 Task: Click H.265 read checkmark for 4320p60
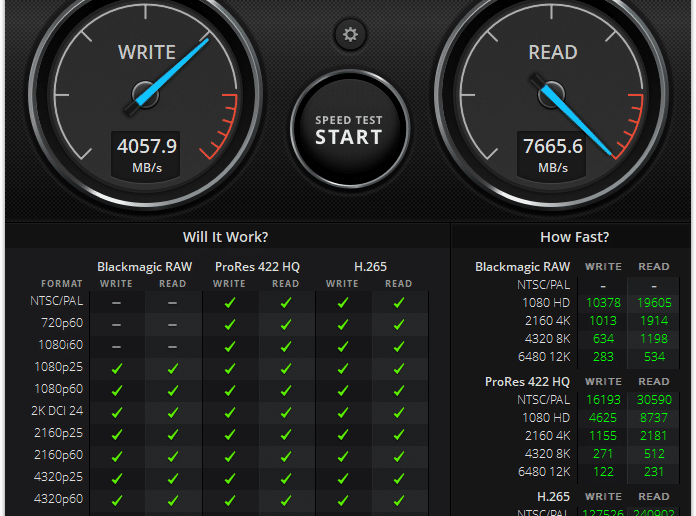coord(399,500)
